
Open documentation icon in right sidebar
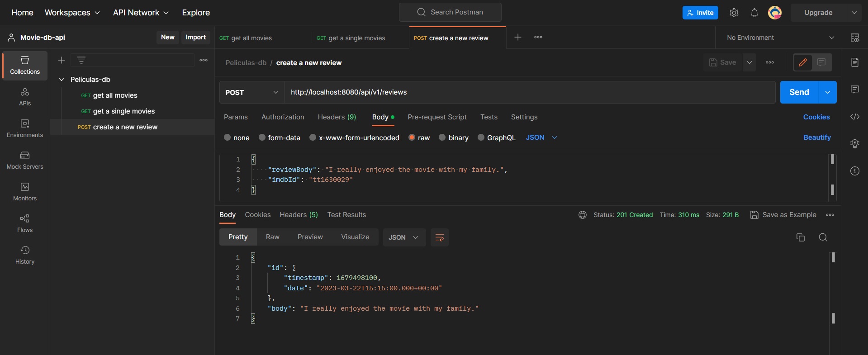tap(855, 62)
